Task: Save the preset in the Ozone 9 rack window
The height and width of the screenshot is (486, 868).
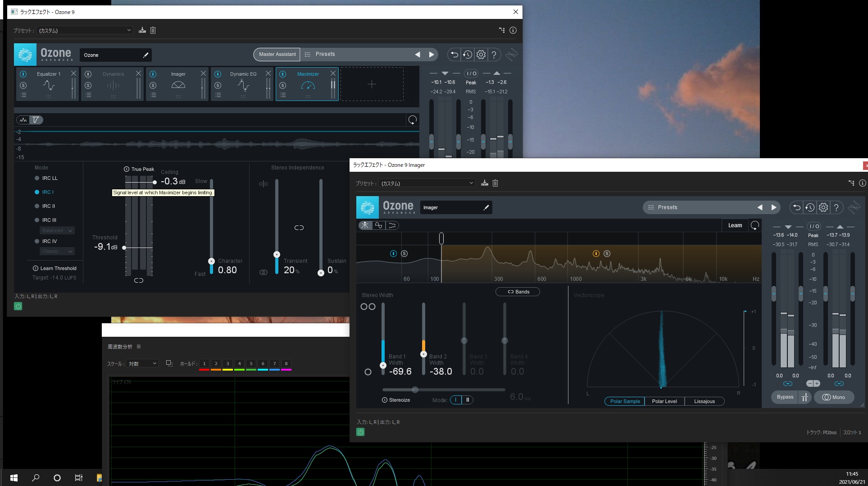Action: click(142, 30)
